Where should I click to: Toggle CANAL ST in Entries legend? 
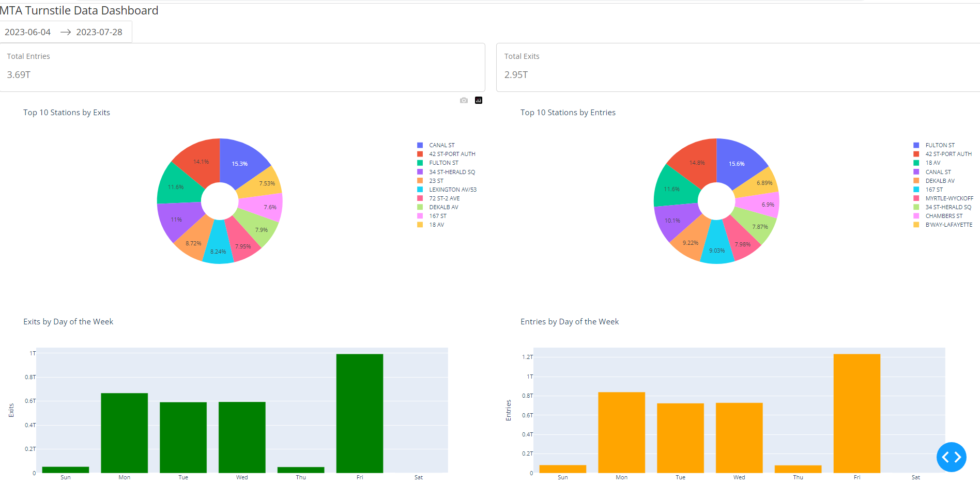(x=932, y=172)
